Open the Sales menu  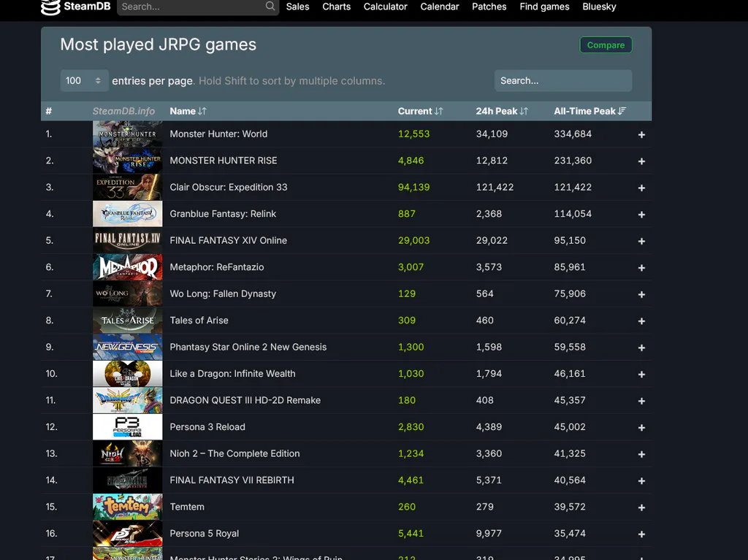pyautogui.click(x=298, y=7)
